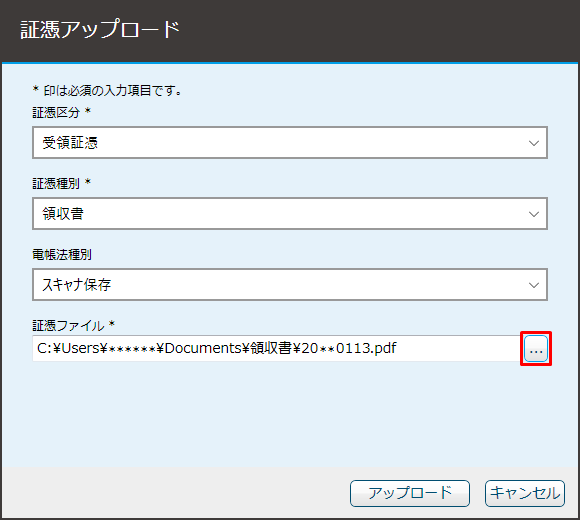Focus the 証憑ファイル path input field

tap(276, 348)
